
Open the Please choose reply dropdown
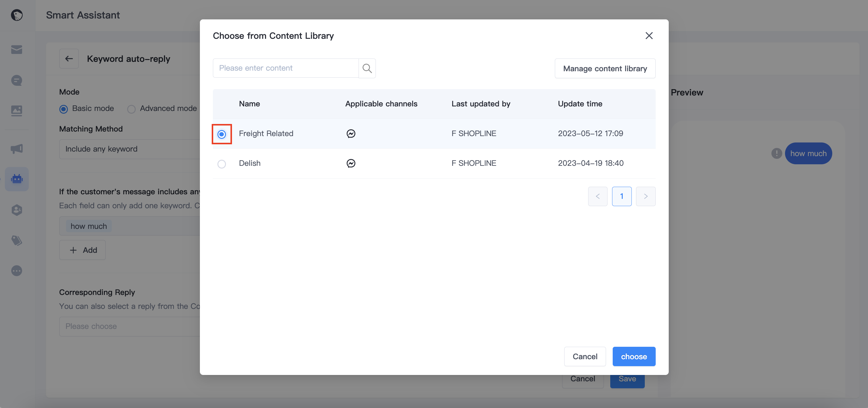[x=129, y=326]
